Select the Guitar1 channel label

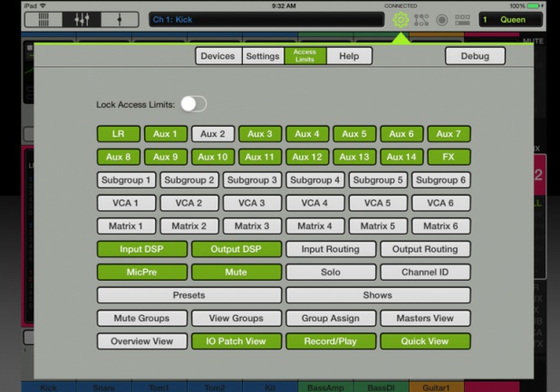pyautogui.click(x=437, y=387)
